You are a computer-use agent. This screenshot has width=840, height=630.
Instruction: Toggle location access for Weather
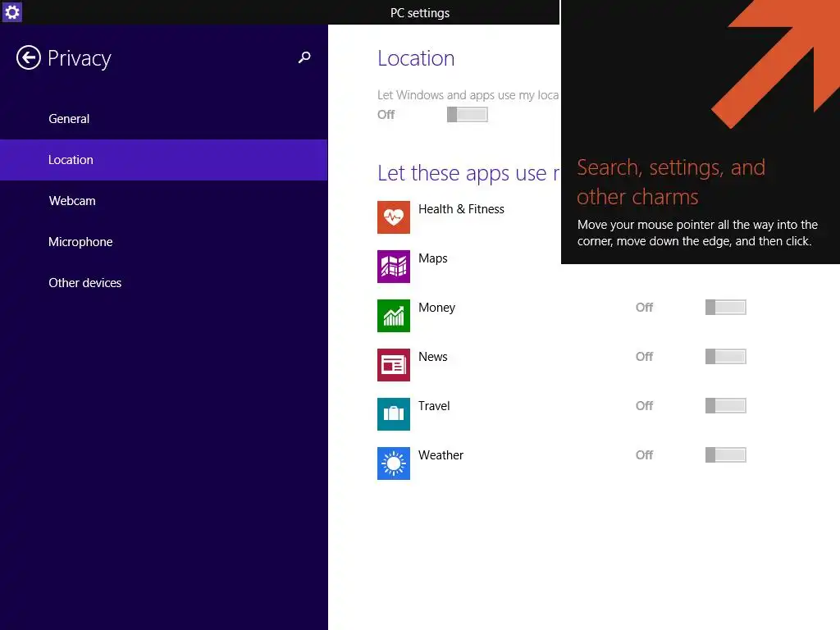click(725, 454)
